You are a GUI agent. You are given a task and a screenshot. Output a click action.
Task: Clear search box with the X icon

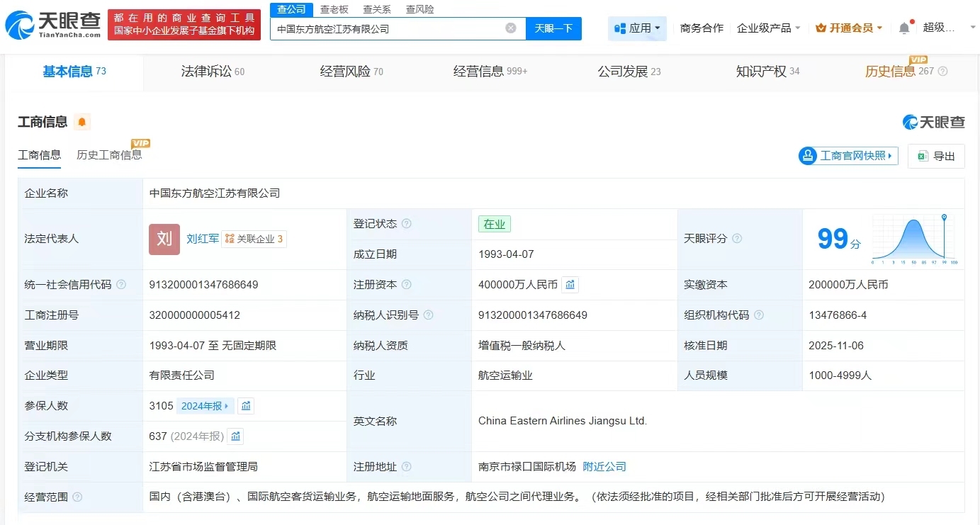510,28
